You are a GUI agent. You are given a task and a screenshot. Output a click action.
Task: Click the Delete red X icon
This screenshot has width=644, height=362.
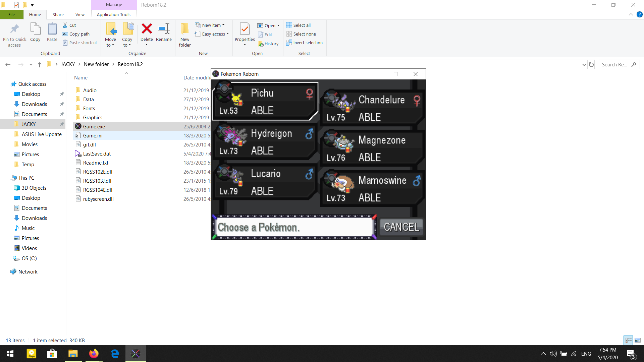tap(147, 29)
